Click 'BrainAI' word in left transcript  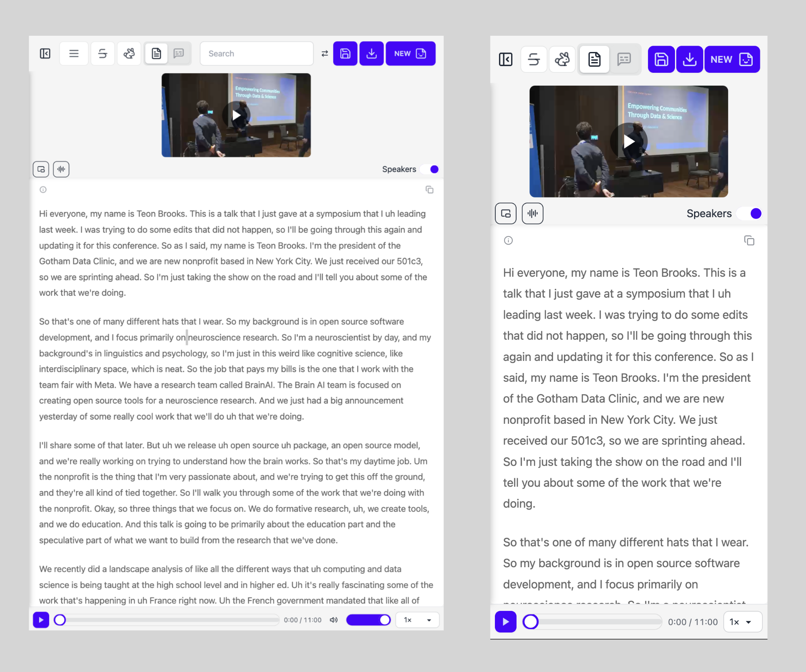(259, 385)
